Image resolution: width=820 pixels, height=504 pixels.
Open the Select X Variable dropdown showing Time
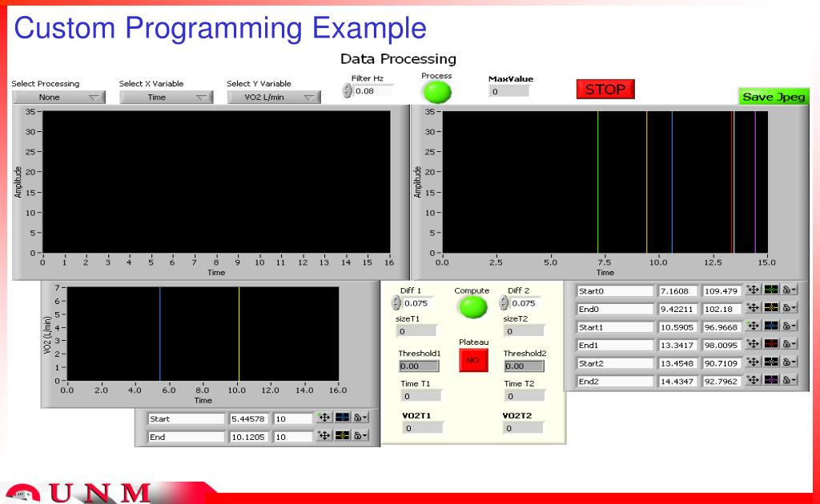pos(167,97)
